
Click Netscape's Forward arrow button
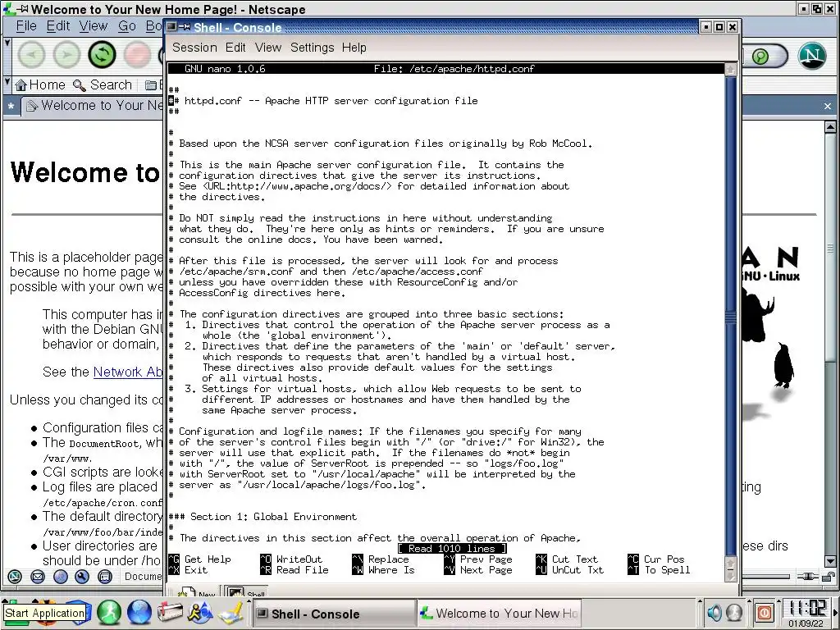click(x=66, y=54)
